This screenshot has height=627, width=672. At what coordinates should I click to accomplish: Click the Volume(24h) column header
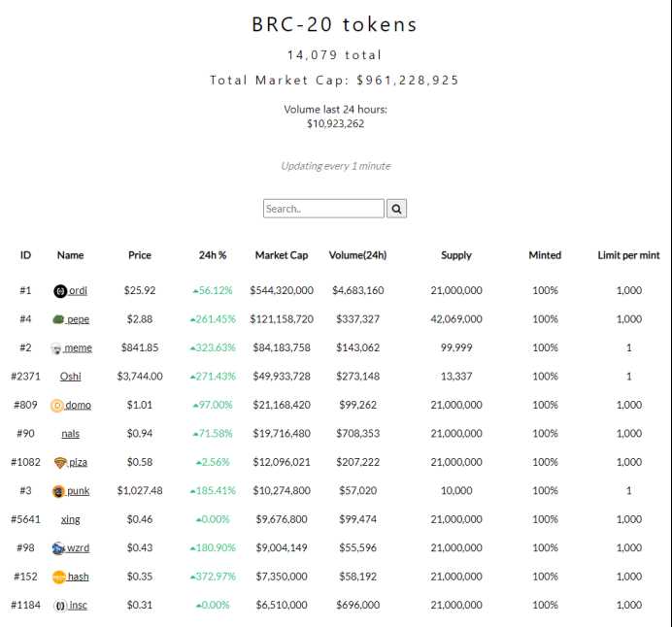[x=358, y=255]
